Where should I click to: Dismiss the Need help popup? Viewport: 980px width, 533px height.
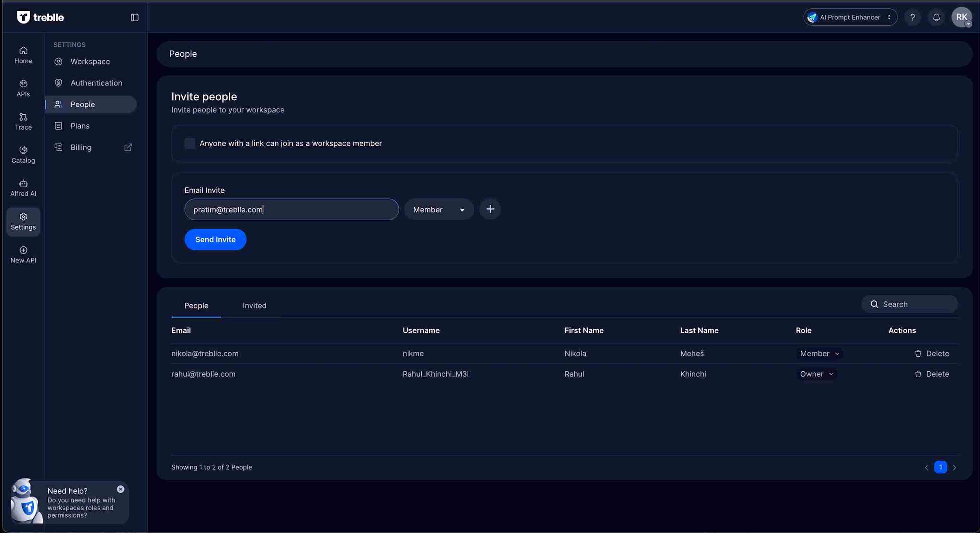click(120, 489)
